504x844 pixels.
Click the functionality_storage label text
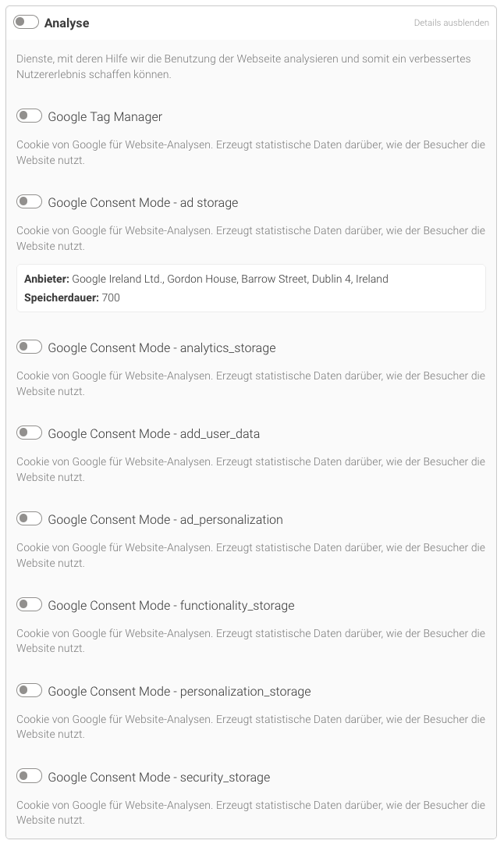[171, 606]
